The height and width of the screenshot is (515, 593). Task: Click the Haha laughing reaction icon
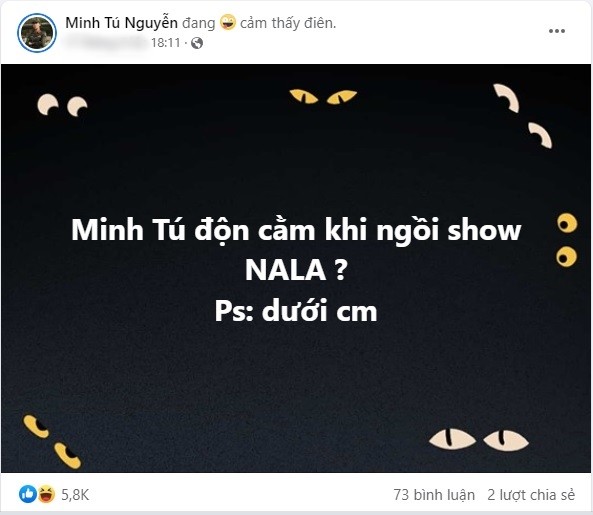pos(46,494)
